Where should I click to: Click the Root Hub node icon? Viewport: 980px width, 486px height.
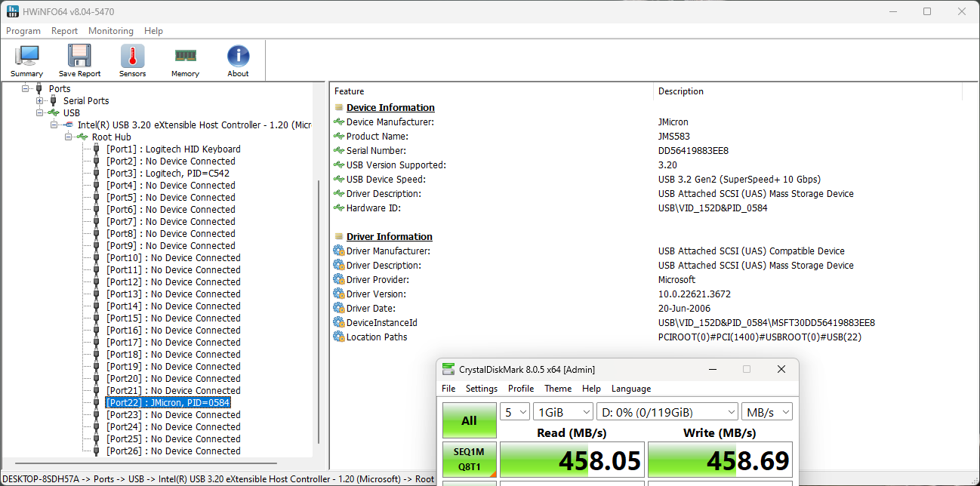click(x=82, y=137)
